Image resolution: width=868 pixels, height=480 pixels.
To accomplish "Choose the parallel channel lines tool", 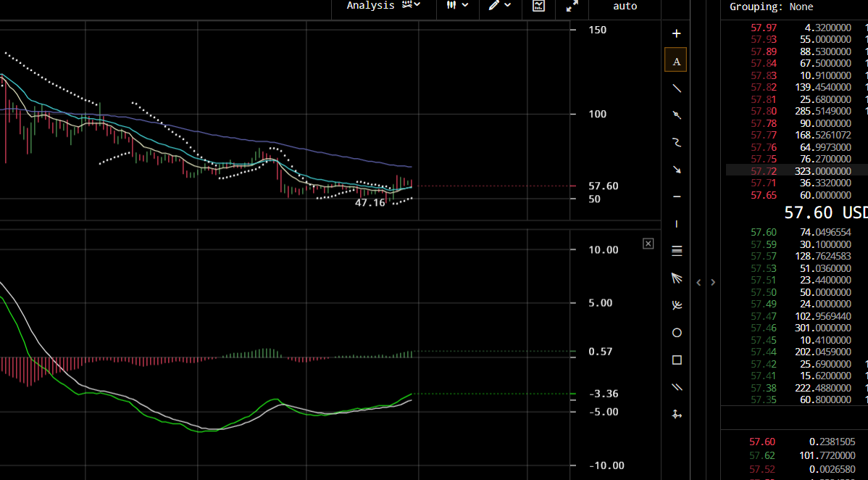I will [676, 387].
